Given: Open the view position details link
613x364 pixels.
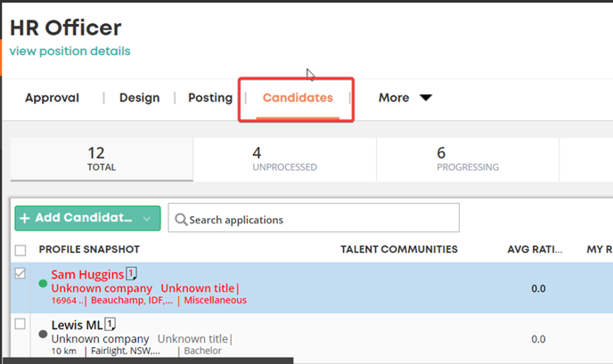Looking at the screenshot, I should [x=70, y=51].
